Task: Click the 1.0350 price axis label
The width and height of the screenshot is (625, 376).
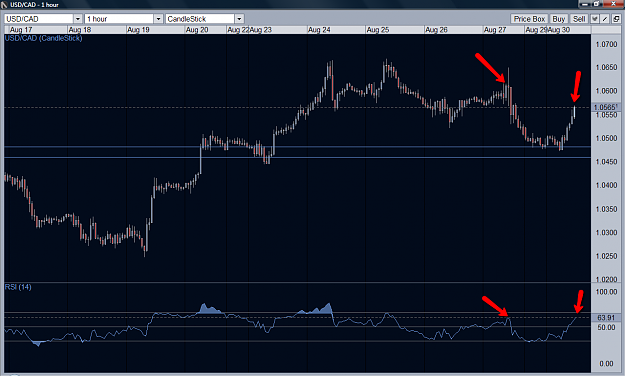Action: [606, 209]
